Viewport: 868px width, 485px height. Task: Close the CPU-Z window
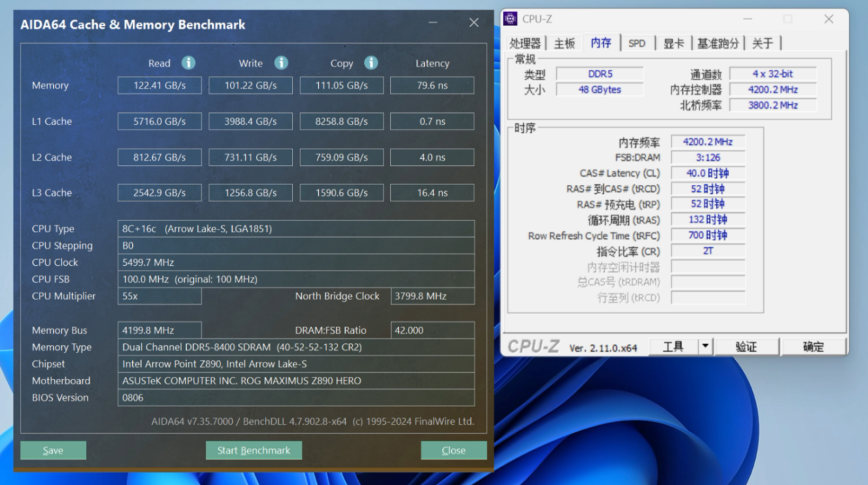828,19
